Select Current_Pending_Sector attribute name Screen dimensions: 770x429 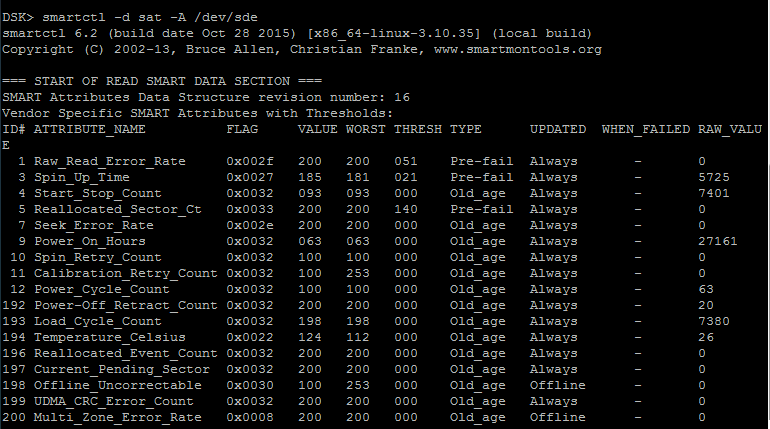pyautogui.click(x=121, y=370)
